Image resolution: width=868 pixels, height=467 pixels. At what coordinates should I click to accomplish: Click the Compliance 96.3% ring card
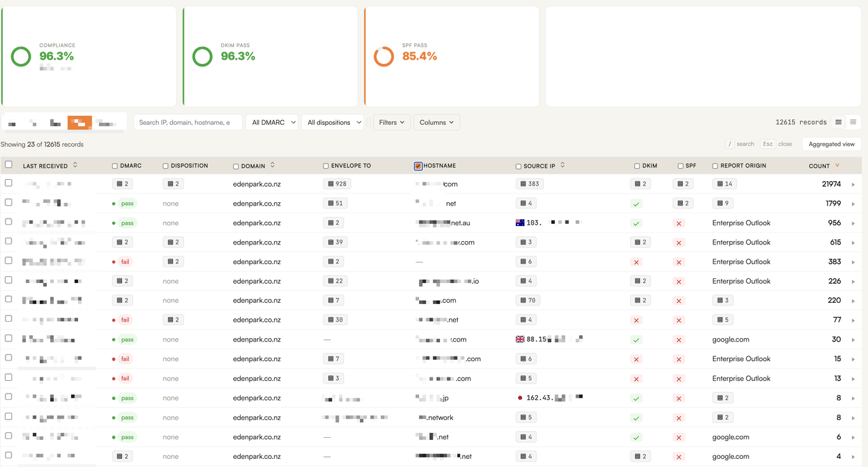(x=89, y=56)
